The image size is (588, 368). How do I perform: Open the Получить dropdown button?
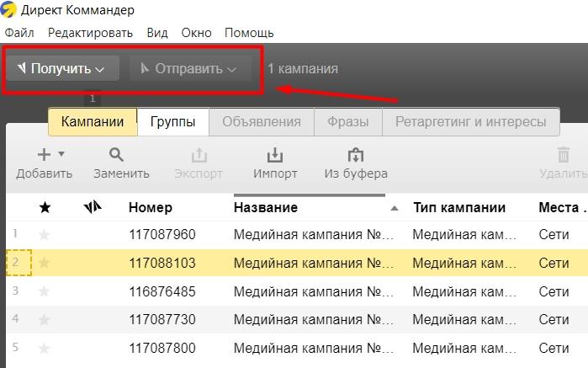[x=62, y=68]
